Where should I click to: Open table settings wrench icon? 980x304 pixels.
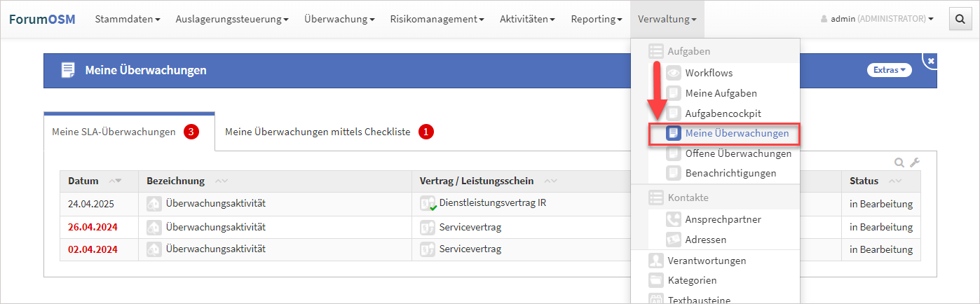[914, 163]
